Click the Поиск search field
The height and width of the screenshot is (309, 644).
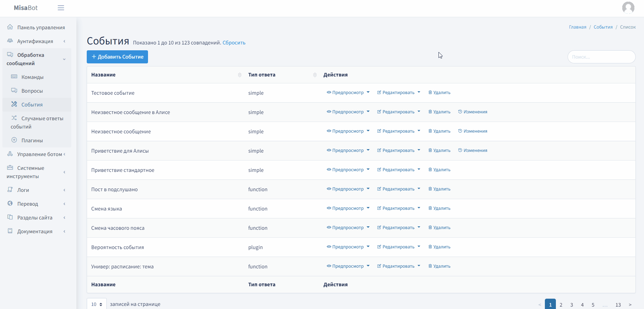(x=601, y=57)
